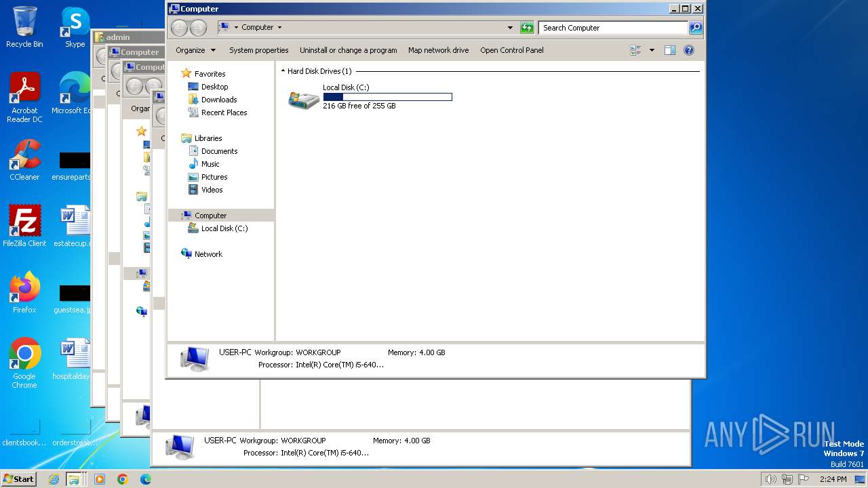
Task: Open Acrobat Reader DC desktop shortcut
Action: 24,98
